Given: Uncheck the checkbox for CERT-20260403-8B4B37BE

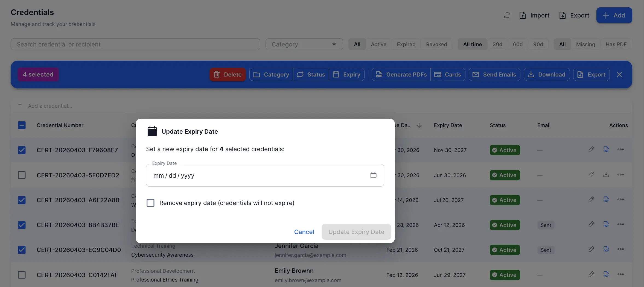Looking at the screenshot, I should click(x=22, y=225).
